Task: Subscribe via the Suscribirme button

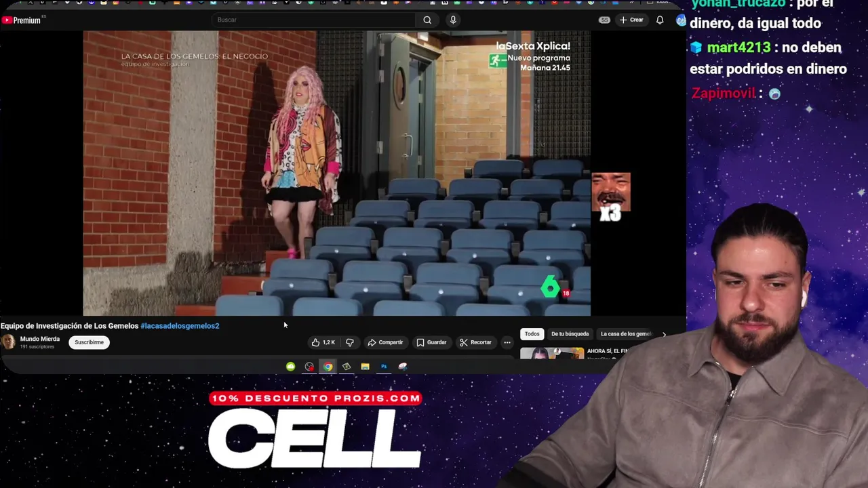Action: [89, 342]
